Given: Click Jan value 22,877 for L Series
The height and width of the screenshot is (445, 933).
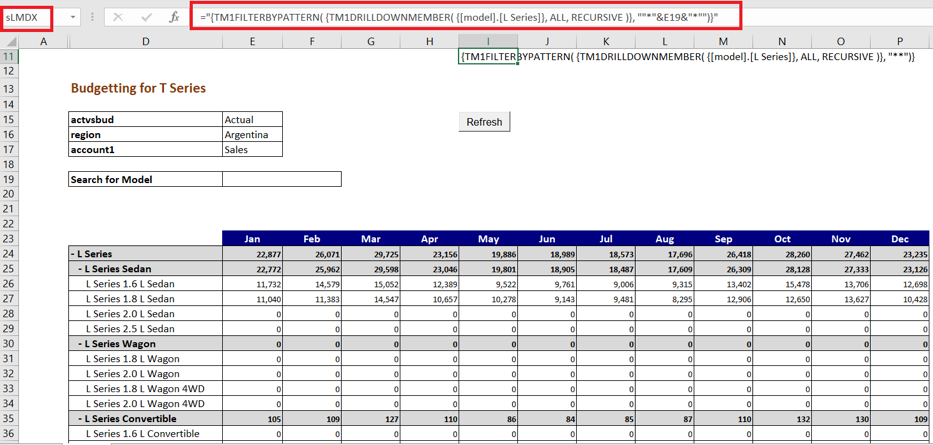Looking at the screenshot, I should 252,254.
